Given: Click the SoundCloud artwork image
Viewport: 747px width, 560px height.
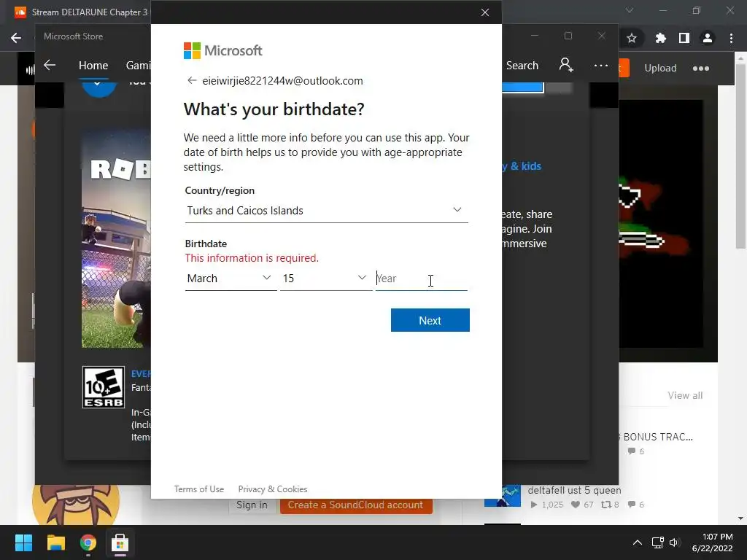Looking at the screenshot, I should tap(661, 224).
